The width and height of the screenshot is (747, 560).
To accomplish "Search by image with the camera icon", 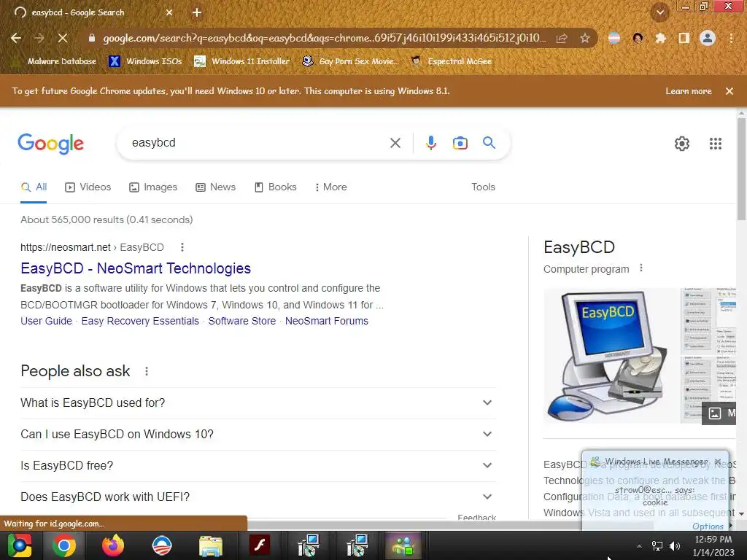I will (460, 143).
